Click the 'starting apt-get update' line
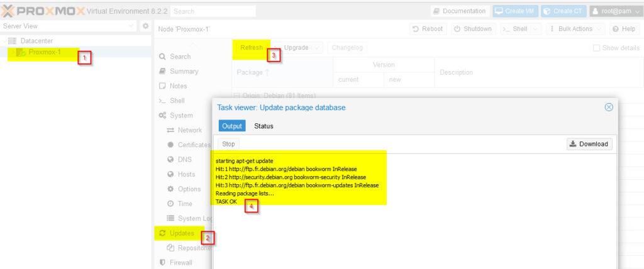644x269 pixels. [x=245, y=160]
